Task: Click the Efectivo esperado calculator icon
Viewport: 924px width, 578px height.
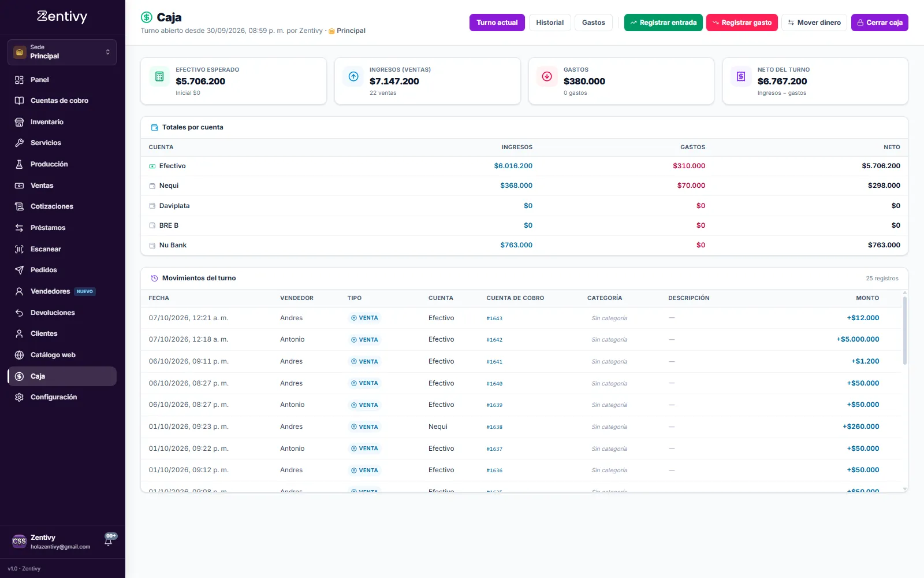Action: pos(159,76)
